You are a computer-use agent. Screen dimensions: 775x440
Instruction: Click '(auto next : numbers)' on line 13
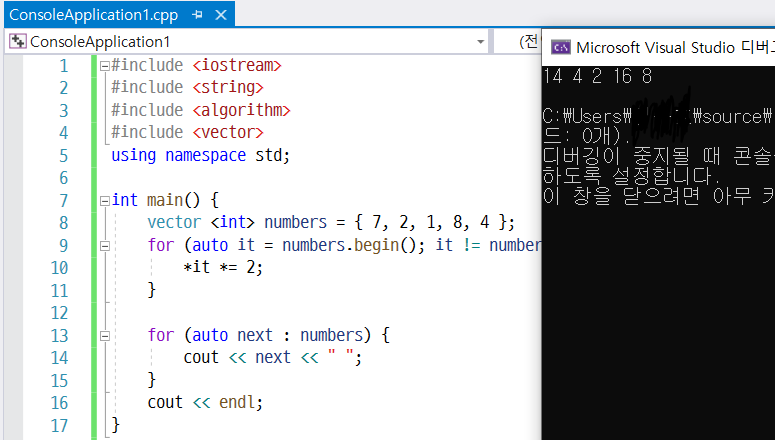(277, 335)
